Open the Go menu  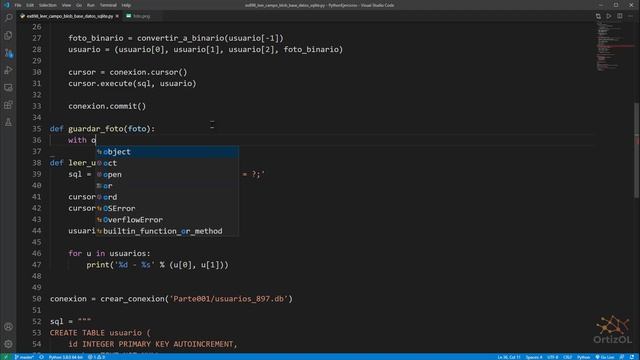pos(79,5)
